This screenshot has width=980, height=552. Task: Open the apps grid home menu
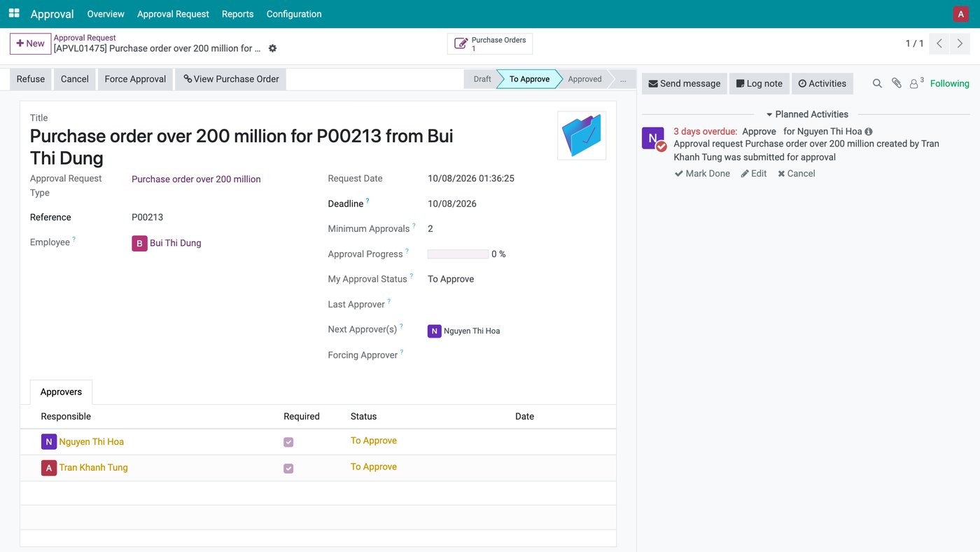pyautogui.click(x=14, y=13)
